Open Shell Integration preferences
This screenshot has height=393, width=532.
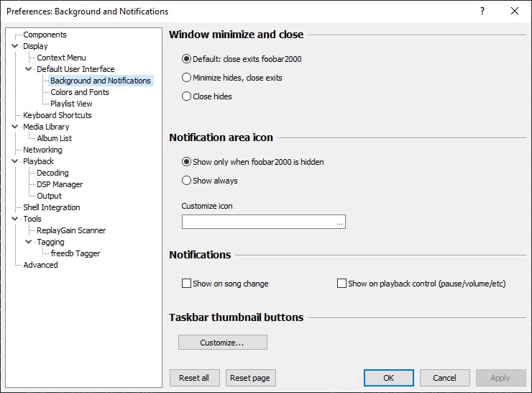[52, 207]
